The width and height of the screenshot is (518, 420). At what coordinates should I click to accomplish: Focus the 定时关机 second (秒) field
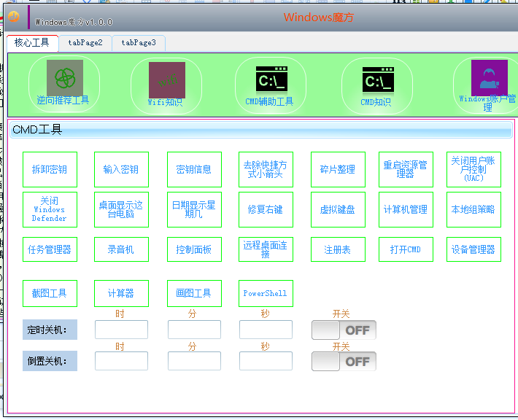point(266,330)
